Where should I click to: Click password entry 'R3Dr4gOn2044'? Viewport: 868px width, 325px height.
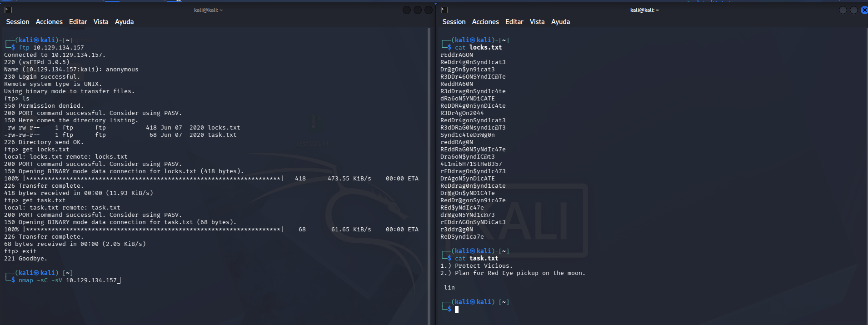coord(462,113)
